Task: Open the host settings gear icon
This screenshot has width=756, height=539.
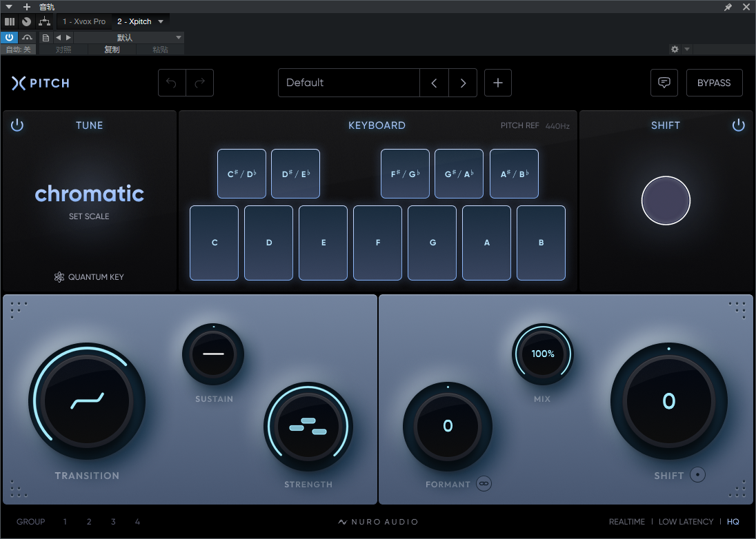Action: pyautogui.click(x=675, y=49)
